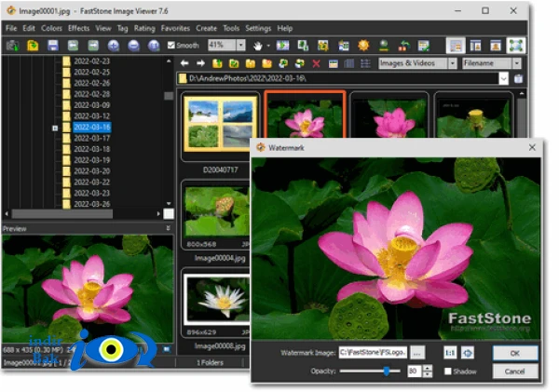559x392 pixels.
Task: Click the adjust lighting sun icon
Action: [363, 46]
